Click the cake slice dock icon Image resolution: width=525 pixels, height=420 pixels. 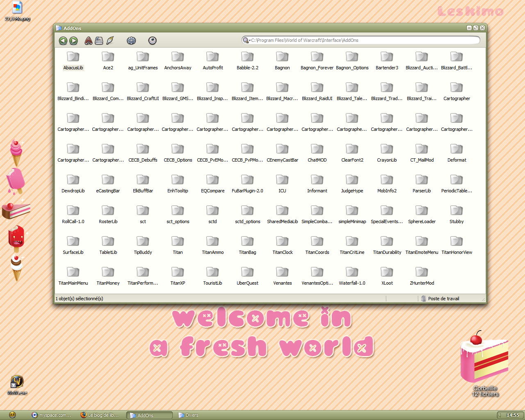click(16, 210)
